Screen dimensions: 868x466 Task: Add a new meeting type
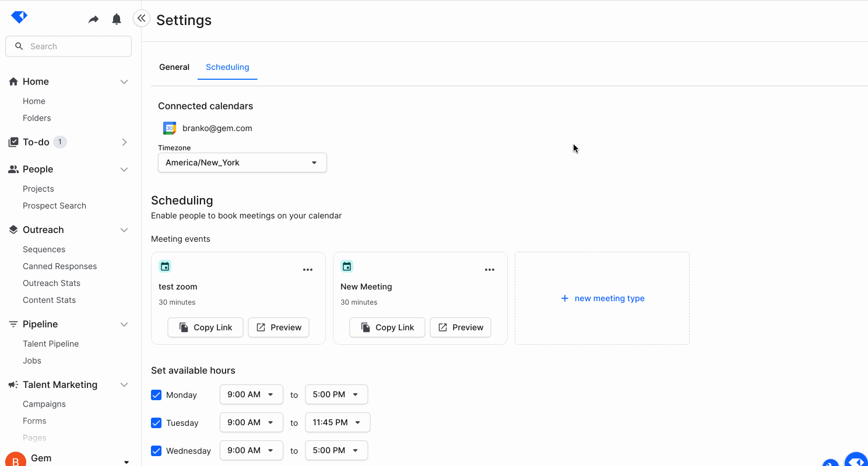click(x=602, y=298)
